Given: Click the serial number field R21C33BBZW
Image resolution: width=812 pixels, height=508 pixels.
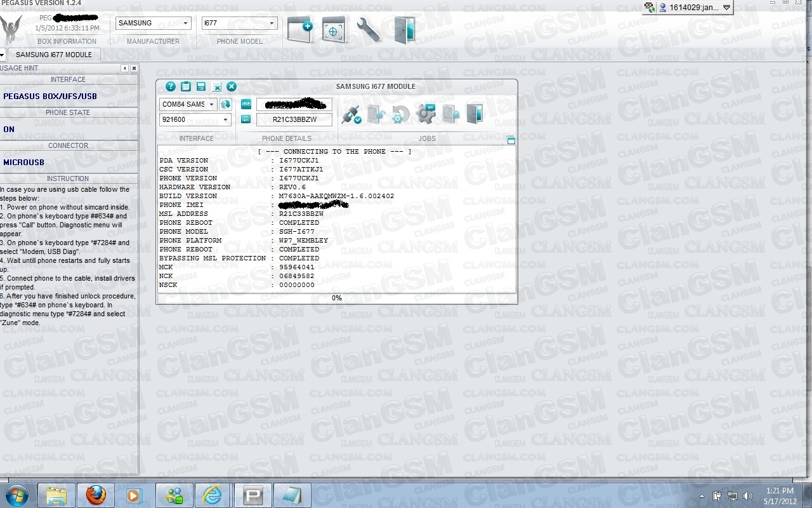Looking at the screenshot, I should [x=294, y=119].
